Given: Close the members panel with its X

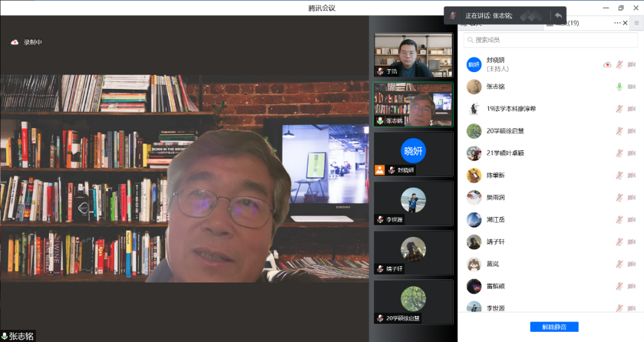Looking at the screenshot, I should [625, 23].
